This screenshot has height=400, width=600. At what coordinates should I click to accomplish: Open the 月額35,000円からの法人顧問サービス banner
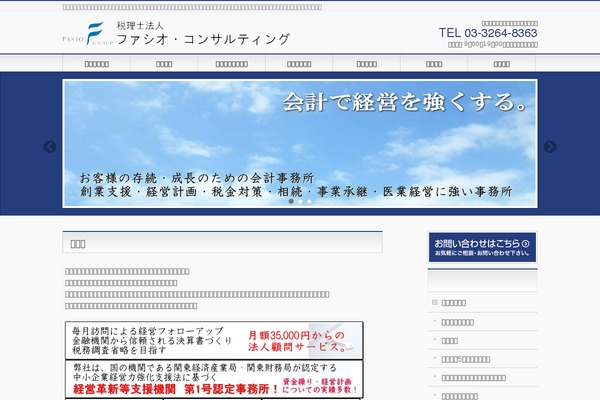(214, 340)
